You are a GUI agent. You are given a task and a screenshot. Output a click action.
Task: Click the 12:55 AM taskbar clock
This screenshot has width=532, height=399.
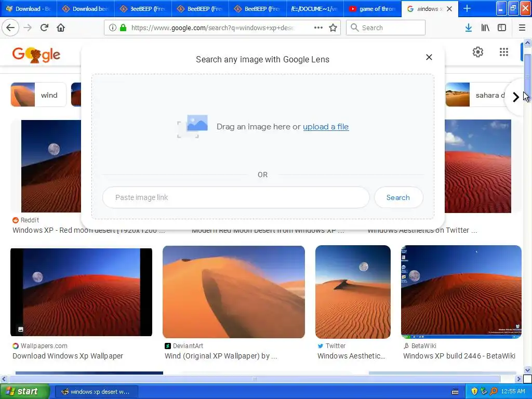click(513, 391)
